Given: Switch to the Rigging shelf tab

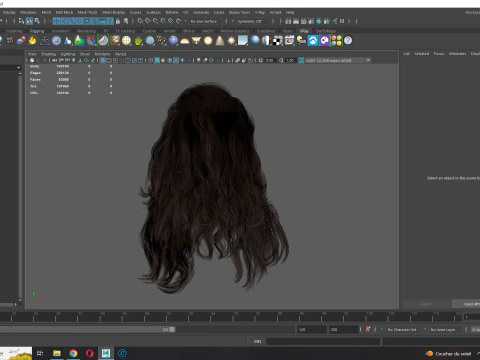Looking at the screenshot, I should (37, 31).
